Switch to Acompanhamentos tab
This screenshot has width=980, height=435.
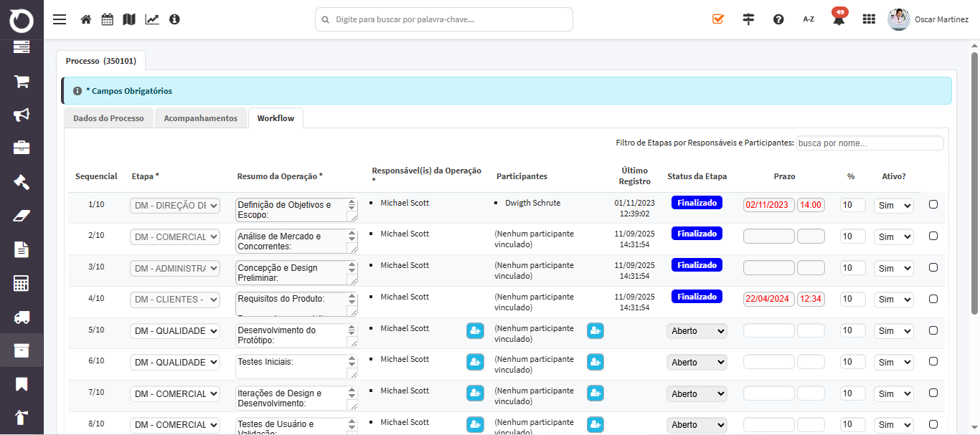pyautogui.click(x=201, y=118)
